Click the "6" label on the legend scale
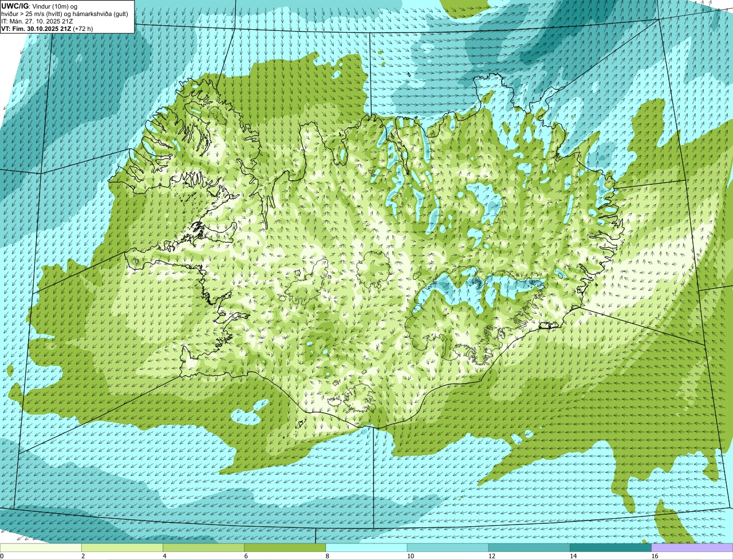Viewport: 733px width, 560px height. click(246, 556)
